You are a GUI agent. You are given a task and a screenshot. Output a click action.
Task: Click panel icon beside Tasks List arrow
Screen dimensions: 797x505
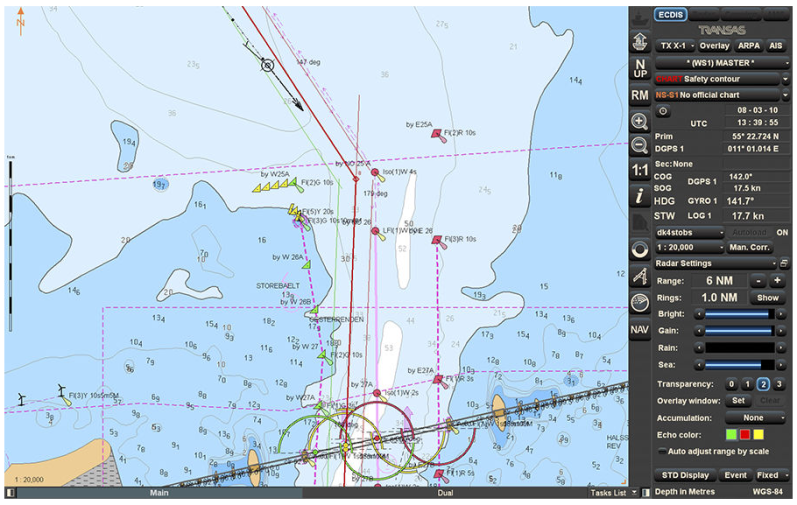(x=646, y=492)
